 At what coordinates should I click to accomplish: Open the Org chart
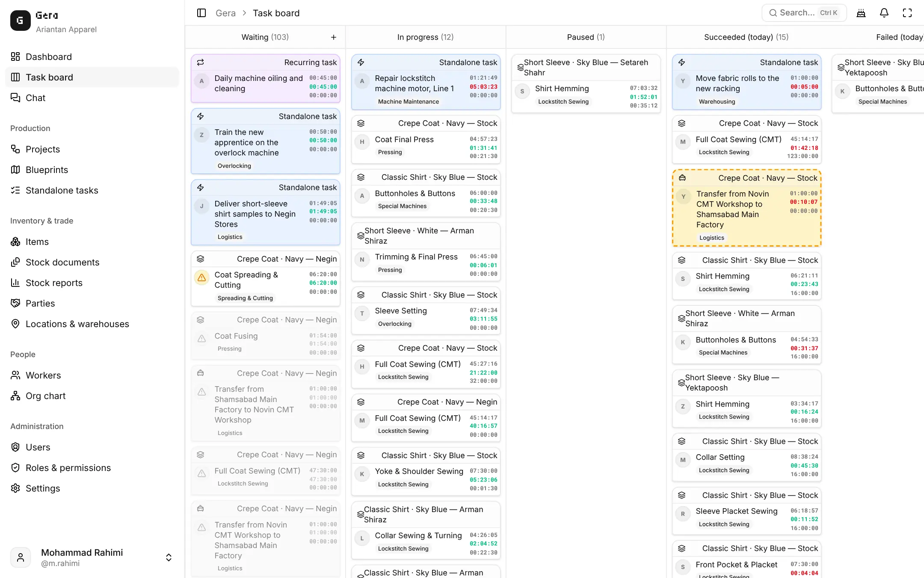point(92,396)
